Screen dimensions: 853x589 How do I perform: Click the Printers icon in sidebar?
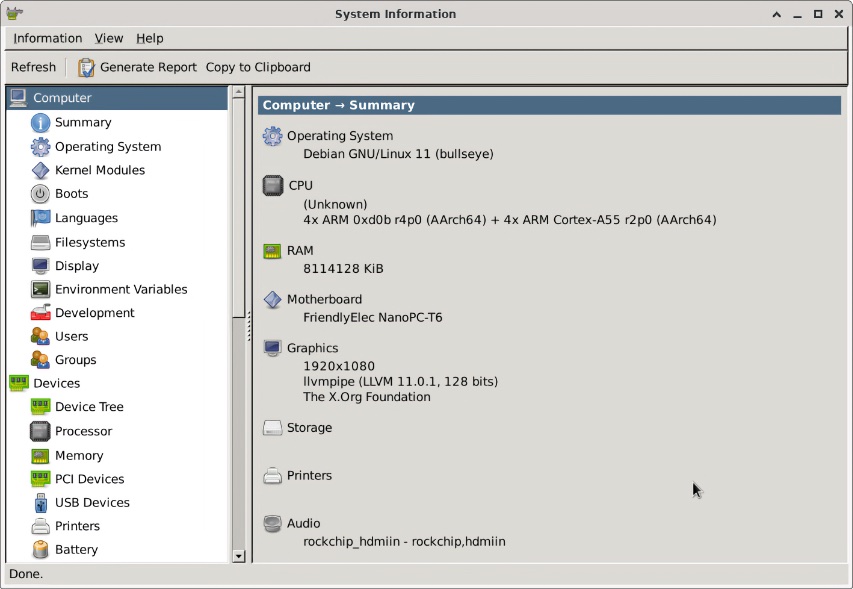click(40, 526)
